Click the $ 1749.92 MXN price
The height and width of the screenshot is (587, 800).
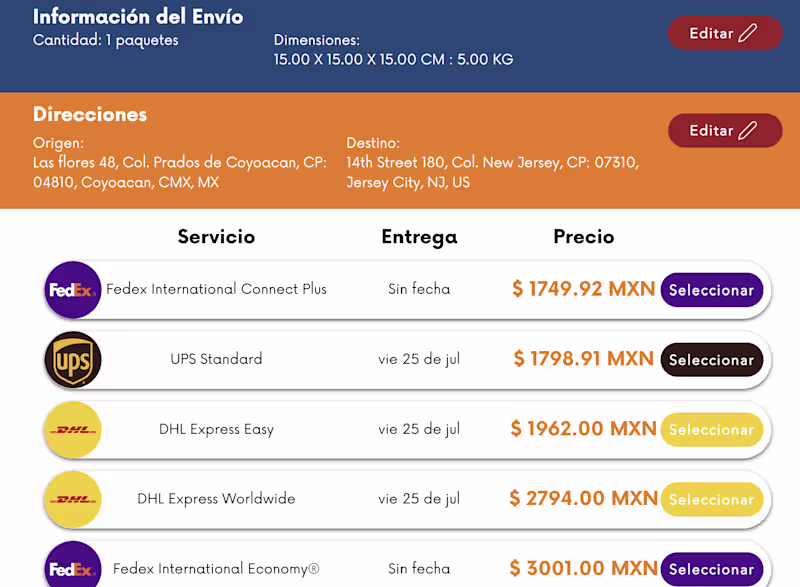click(x=583, y=289)
